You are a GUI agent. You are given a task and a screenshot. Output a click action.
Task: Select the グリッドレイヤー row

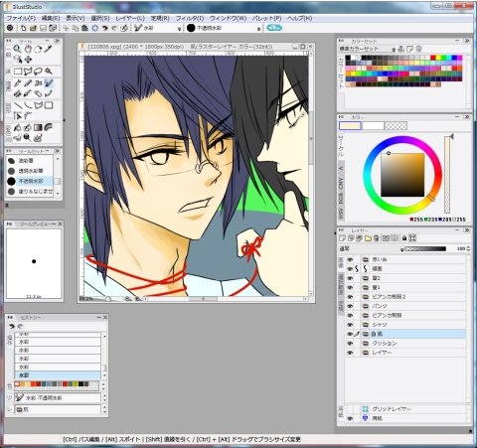tap(405, 409)
